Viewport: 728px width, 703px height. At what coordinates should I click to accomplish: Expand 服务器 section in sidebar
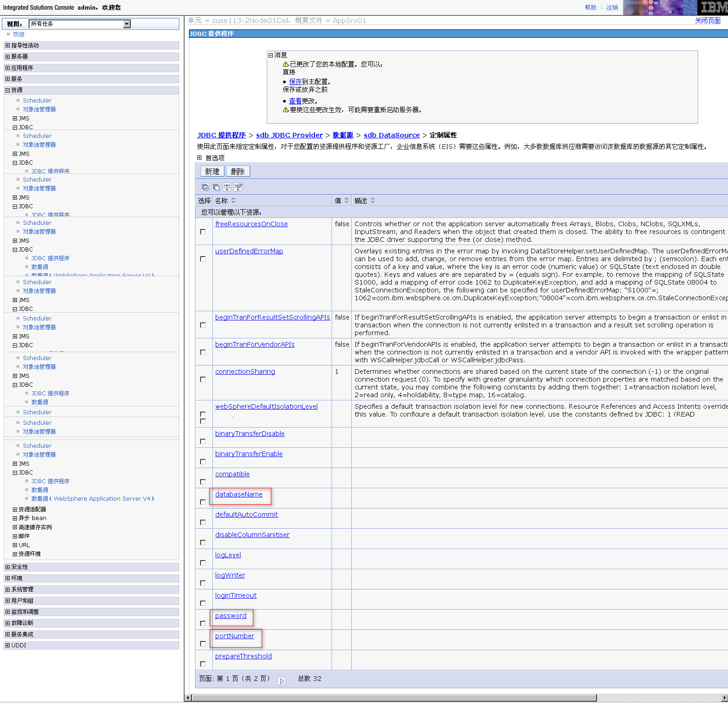tap(7, 57)
